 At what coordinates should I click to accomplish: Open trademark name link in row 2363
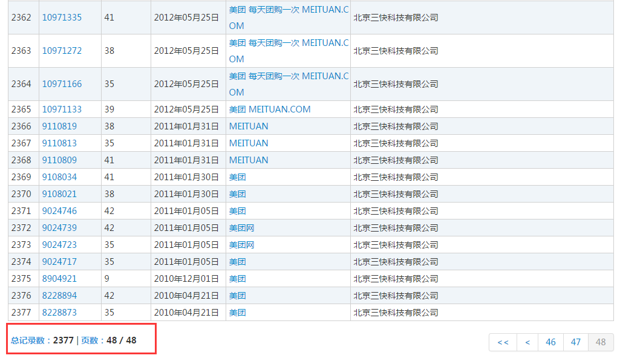(289, 51)
